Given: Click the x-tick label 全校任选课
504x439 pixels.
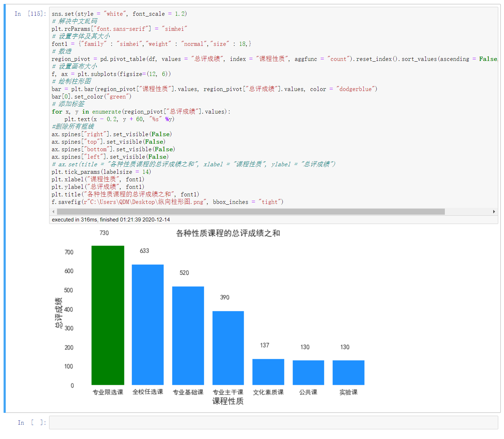Looking at the screenshot, I should [x=148, y=392].
